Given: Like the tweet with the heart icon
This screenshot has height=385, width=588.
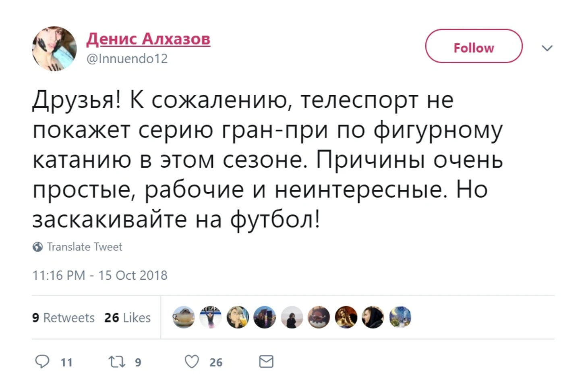Looking at the screenshot, I should point(192,362).
